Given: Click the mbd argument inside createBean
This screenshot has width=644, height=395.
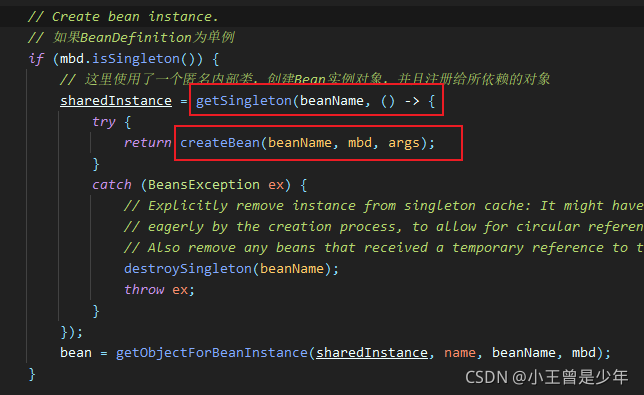Looking at the screenshot, I should 360,142.
